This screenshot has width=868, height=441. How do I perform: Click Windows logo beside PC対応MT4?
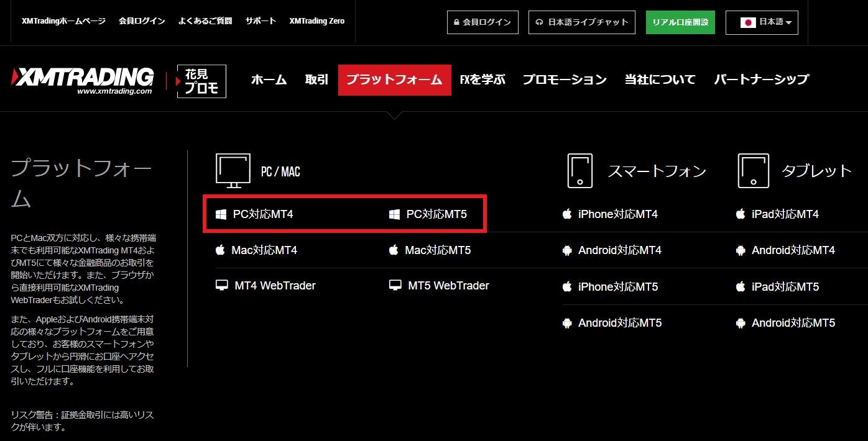[221, 214]
